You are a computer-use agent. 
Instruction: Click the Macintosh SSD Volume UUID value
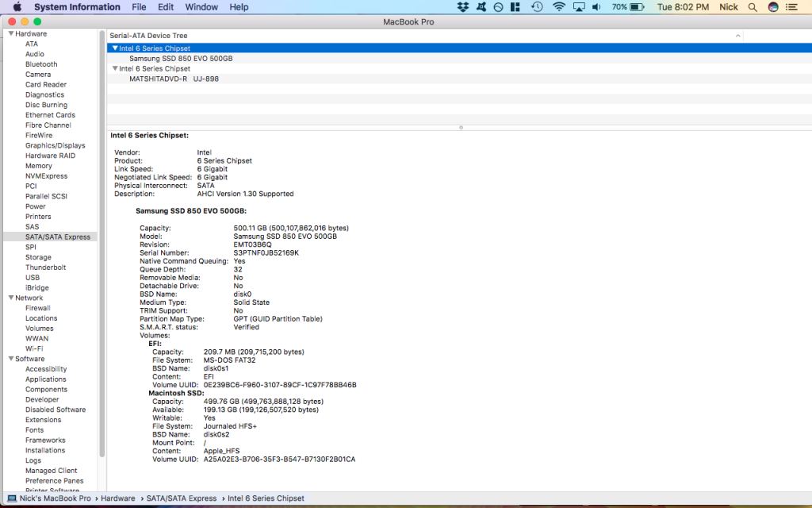click(x=279, y=459)
